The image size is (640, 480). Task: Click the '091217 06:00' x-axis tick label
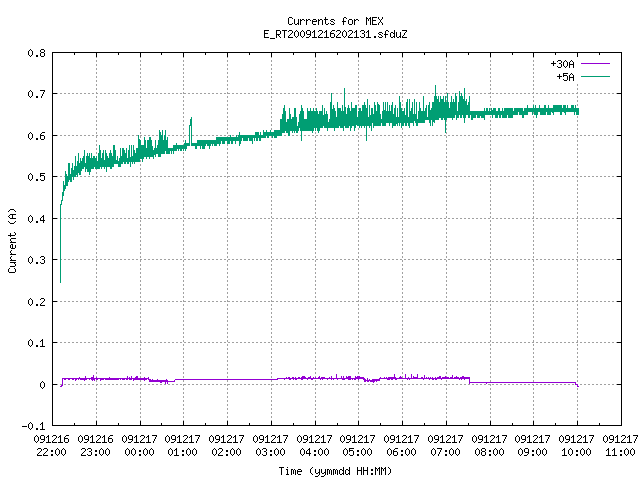point(402,446)
